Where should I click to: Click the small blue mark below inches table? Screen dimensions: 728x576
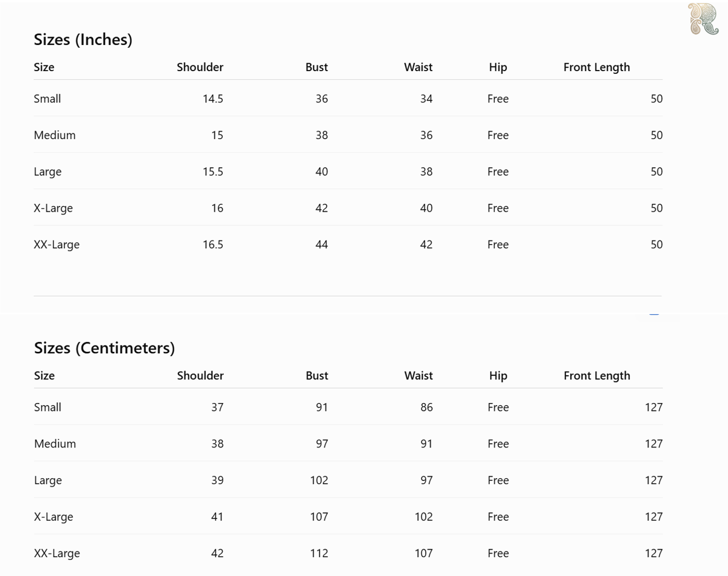(654, 315)
